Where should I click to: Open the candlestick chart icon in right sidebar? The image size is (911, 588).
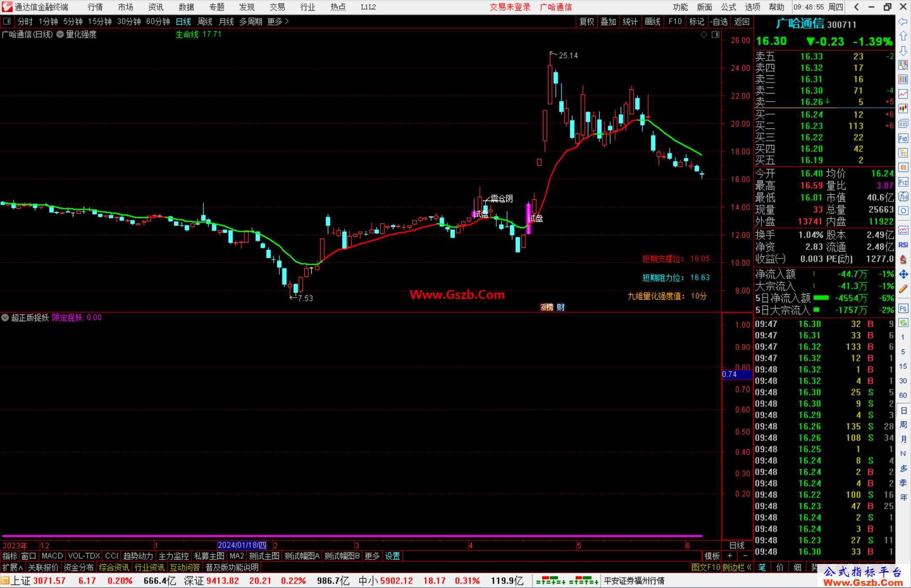pyautogui.click(x=903, y=109)
